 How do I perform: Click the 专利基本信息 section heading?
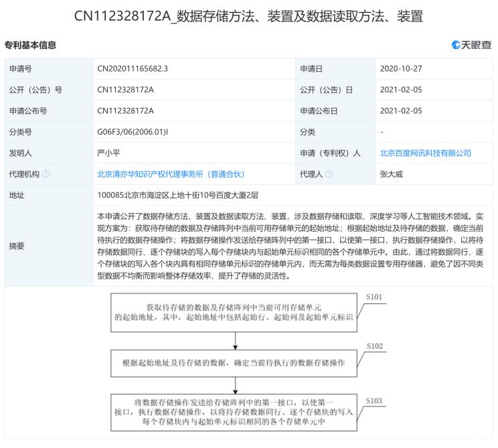(x=31, y=45)
